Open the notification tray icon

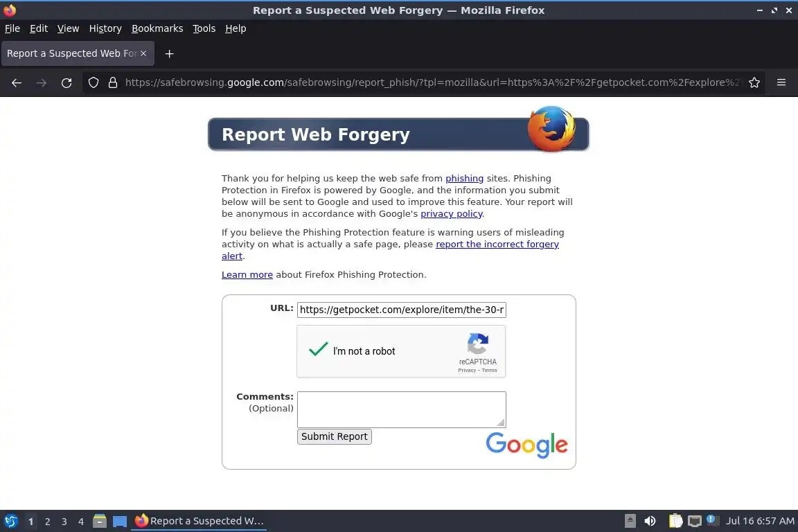point(711,520)
